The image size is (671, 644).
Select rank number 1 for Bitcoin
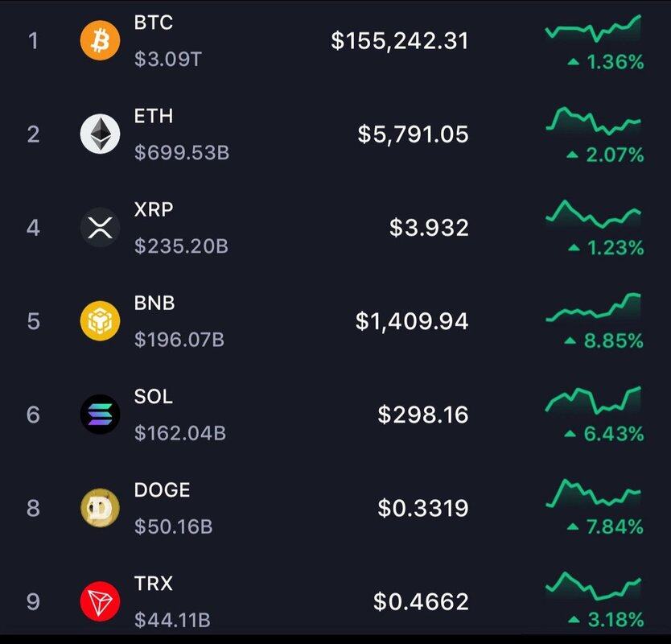pyautogui.click(x=33, y=41)
